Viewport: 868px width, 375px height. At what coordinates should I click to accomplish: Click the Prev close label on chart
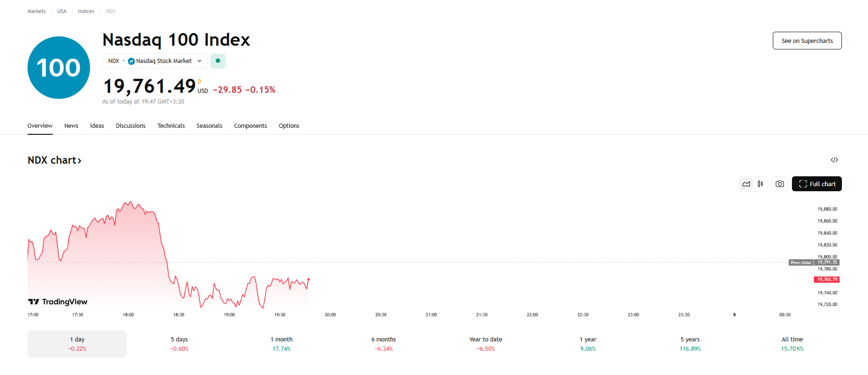[x=801, y=263]
